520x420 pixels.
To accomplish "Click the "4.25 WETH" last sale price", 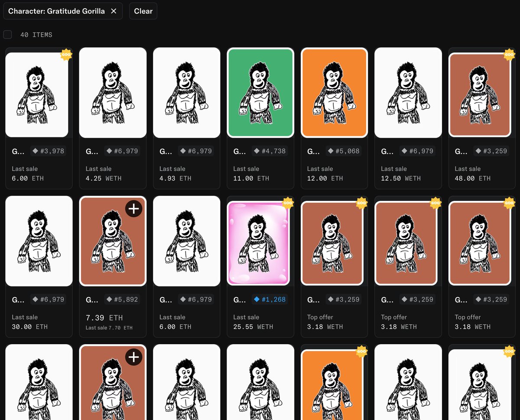I will 104,178.
